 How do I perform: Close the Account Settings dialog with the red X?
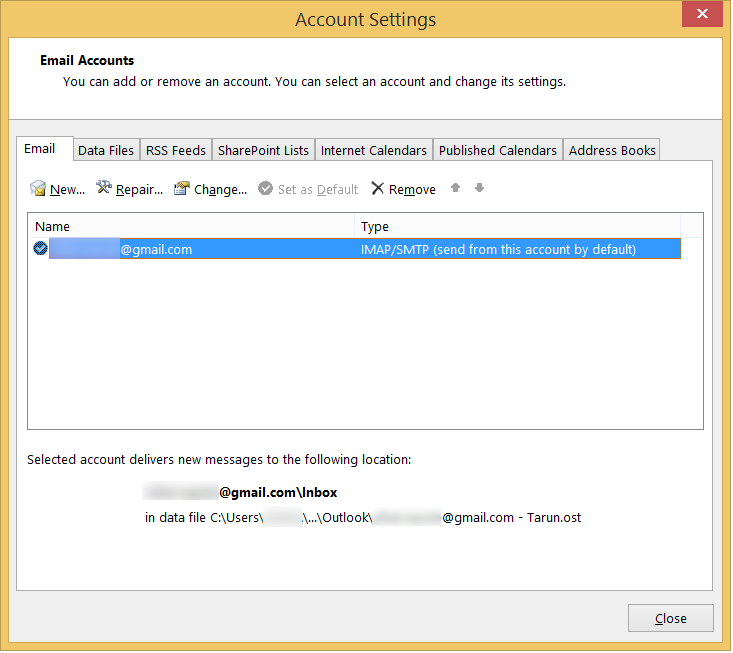tap(703, 14)
